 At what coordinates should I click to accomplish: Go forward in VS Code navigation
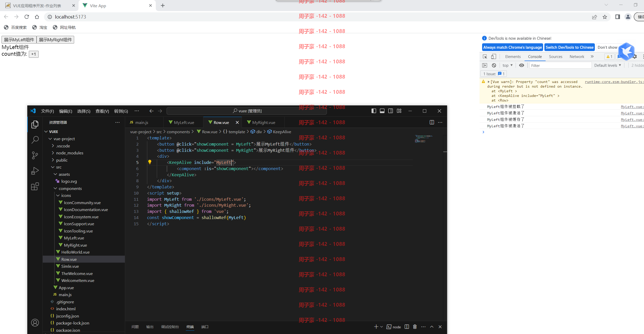160,111
